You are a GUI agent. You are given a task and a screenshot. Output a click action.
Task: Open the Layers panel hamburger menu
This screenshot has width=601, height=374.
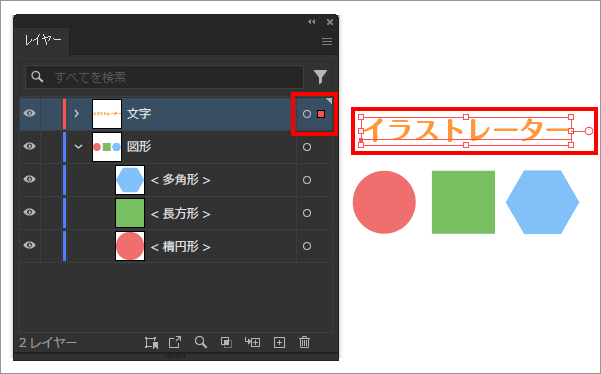[x=327, y=41]
